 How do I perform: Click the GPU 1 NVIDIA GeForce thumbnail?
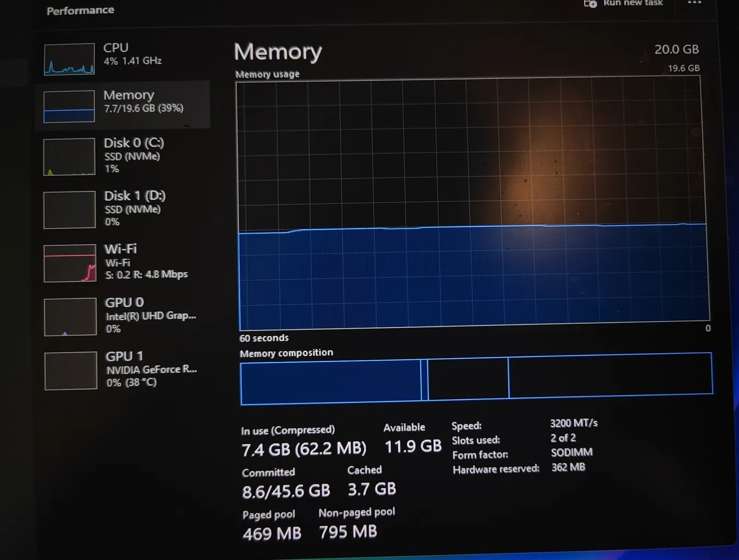[x=71, y=371]
